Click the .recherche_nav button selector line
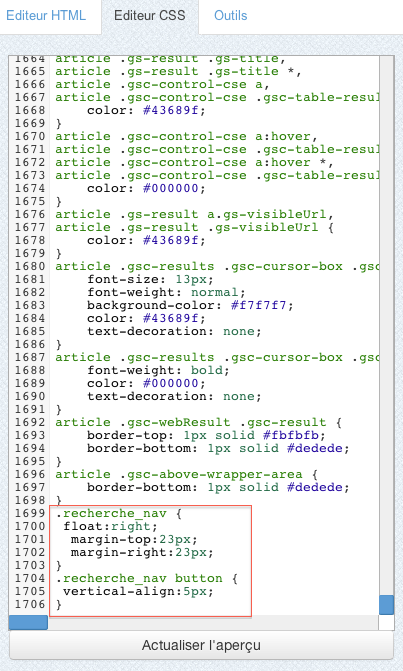The width and height of the screenshot is (403, 671). click(x=146, y=579)
